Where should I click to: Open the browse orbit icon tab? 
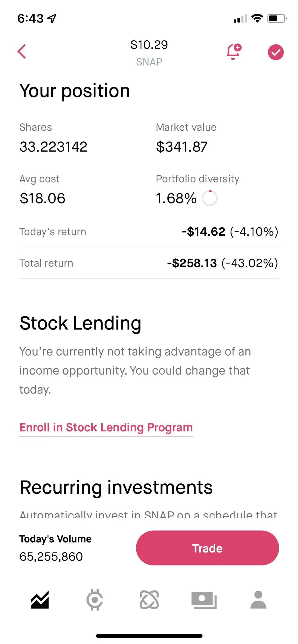pos(149,599)
